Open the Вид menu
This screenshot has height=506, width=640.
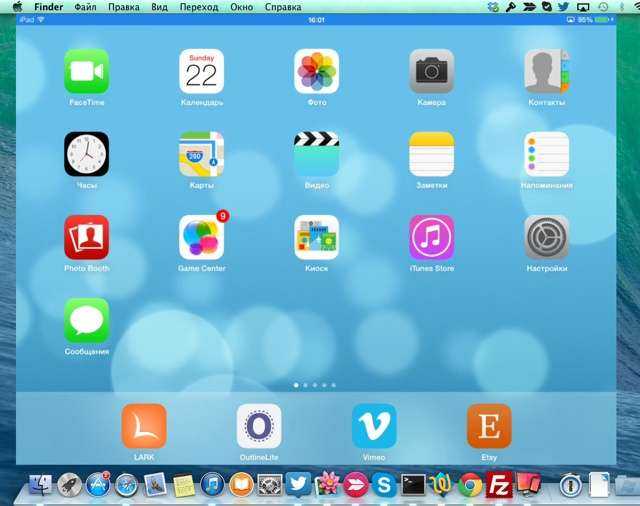pos(159,7)
